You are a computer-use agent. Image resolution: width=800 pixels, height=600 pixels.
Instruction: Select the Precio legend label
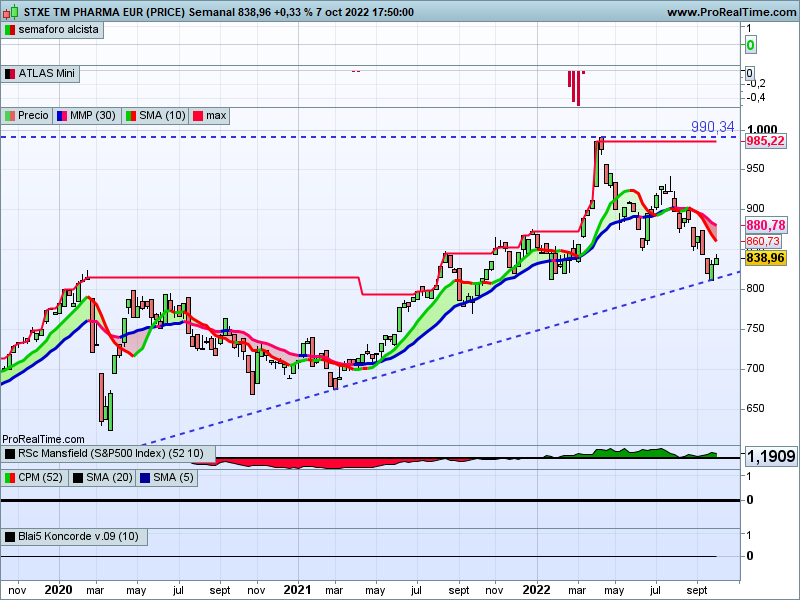click(x=33, y=116)
